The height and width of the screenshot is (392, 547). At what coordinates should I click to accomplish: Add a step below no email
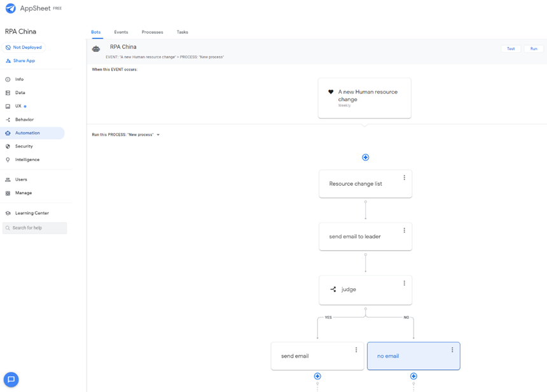[413, 376]
